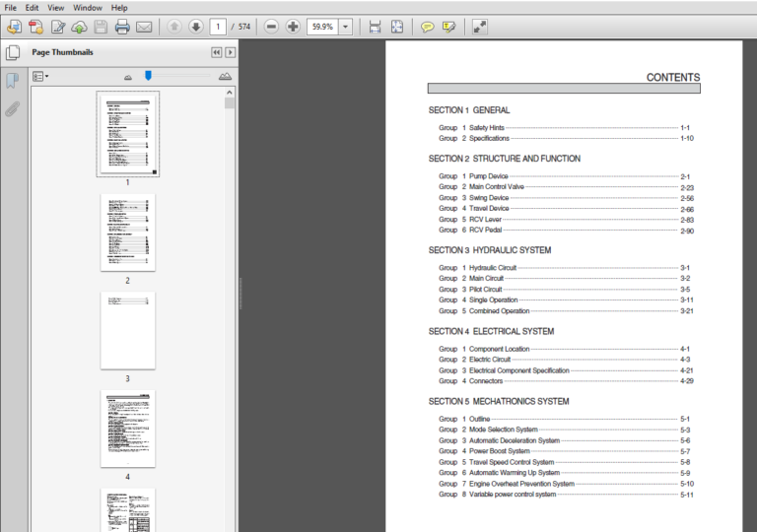This screenshot has height=532, width=757.
Task: Open the zoom level dropdown arrow
Action: click(x=346, y=27)
